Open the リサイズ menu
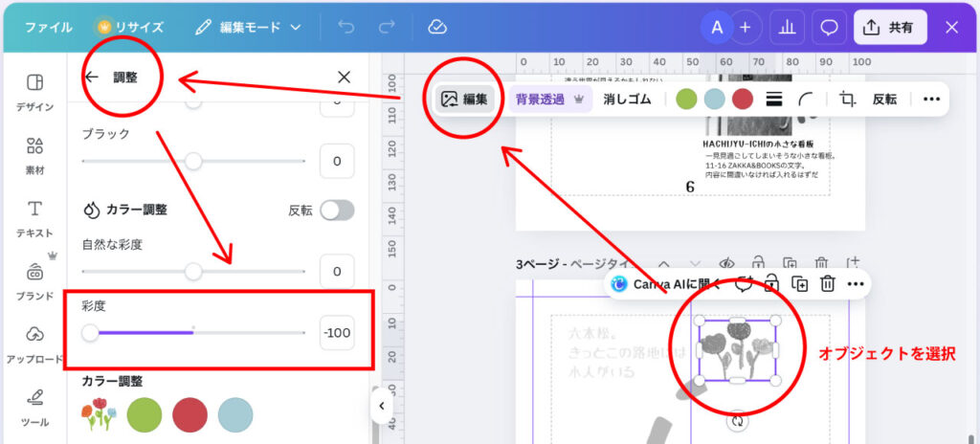This screenshot has height=444, width=980. [130, 27]
